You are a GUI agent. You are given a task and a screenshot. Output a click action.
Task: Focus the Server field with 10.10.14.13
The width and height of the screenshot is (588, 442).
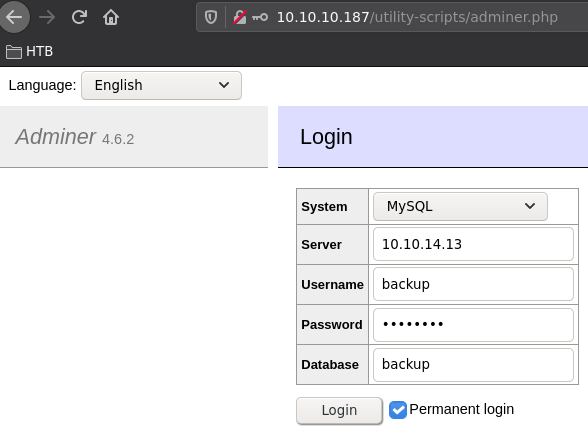(x=473, y=244)
